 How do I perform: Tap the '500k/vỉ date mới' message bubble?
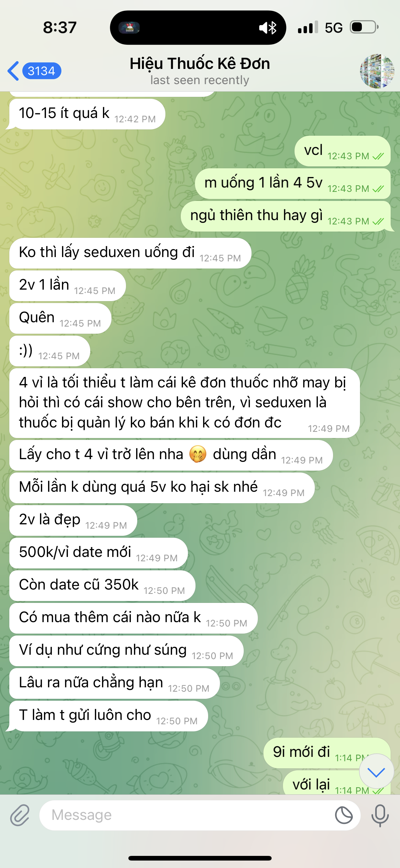[98, 553]
